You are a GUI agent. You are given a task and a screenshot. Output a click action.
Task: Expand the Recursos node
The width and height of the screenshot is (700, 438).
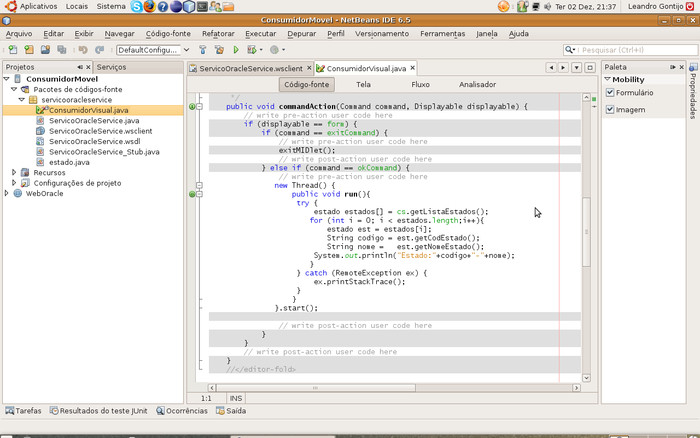click(x=14, y=172)
